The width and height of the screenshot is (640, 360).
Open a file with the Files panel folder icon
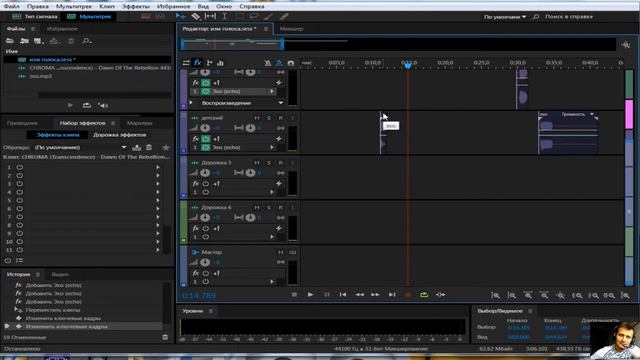[x=10, y=41]
